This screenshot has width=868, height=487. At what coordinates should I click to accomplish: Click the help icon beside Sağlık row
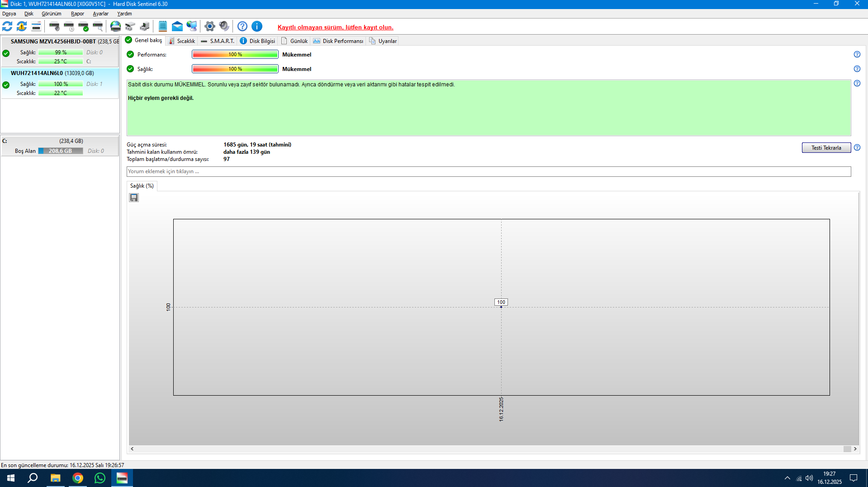coord(857,69)
